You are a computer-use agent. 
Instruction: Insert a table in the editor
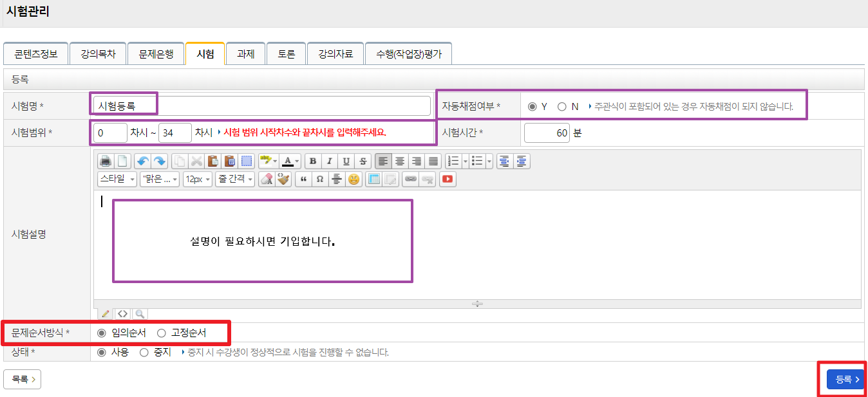tap(373, 180)
